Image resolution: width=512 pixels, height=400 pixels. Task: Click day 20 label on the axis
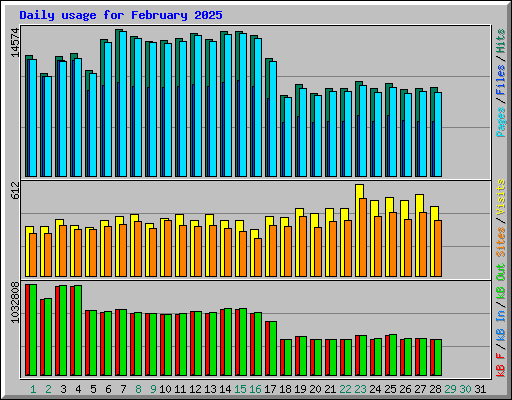point(315,389)
